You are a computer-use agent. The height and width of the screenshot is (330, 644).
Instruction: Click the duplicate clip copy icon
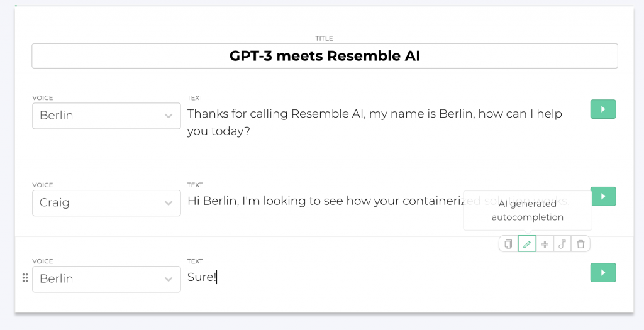(x=508, y=245)
